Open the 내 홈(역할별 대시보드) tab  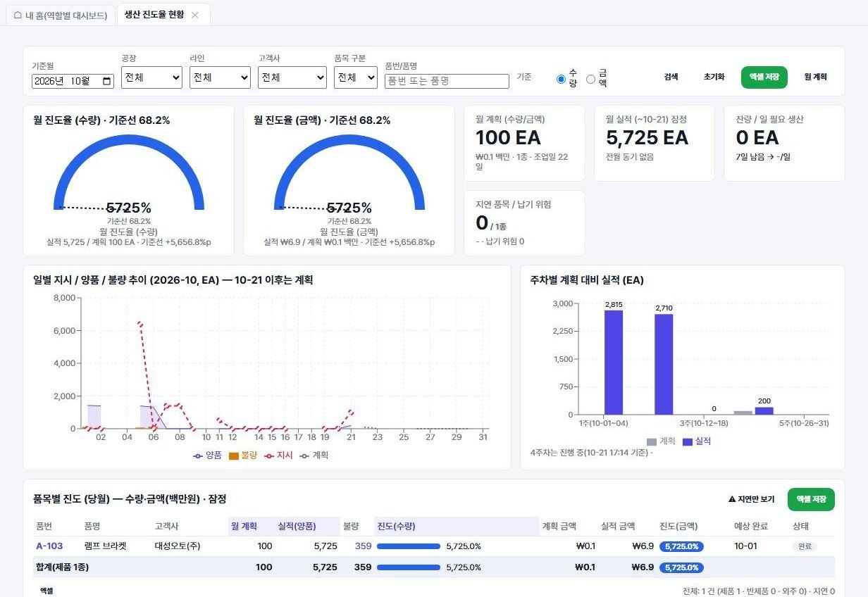[60, 15]
